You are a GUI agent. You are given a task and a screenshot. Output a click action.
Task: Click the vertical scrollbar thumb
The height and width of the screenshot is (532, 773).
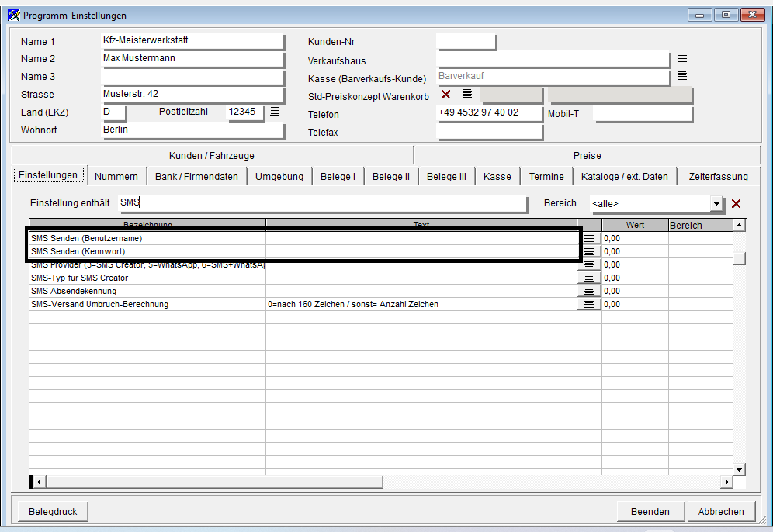[x=739, y=259]
